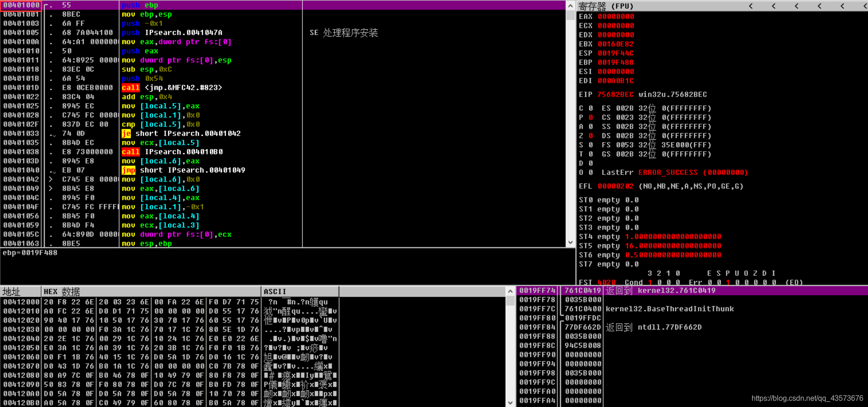Select disassembly address 0040101D
The width and height of the screenshot is (868, 407).
21,88
